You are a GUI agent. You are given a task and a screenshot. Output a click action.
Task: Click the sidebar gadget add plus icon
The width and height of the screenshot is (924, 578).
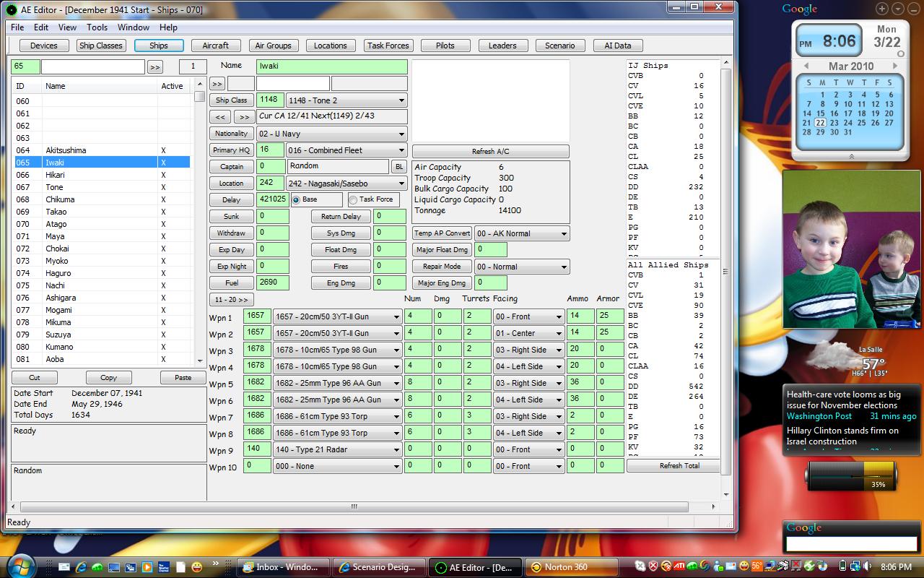pos(882,9)
